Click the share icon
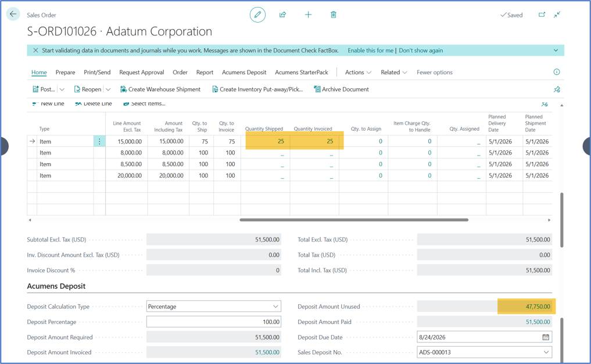Viewport: 591px width, 364px height. 282,15
